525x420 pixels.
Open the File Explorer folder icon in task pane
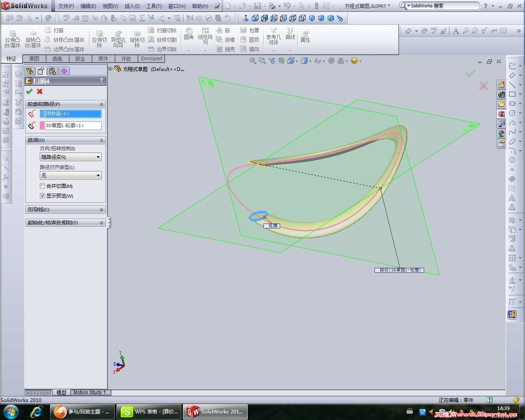click(501, 104)
